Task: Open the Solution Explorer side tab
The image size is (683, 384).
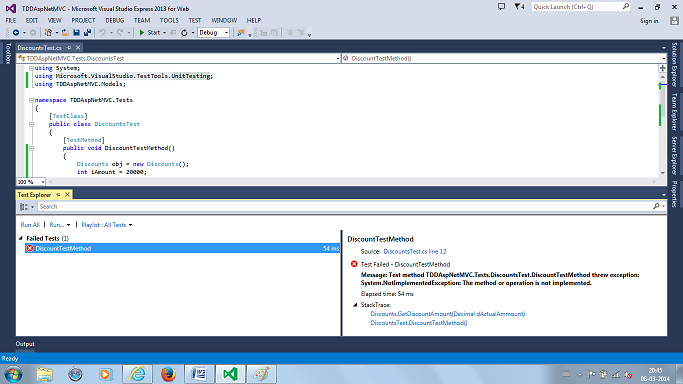Action: point(674,64)
